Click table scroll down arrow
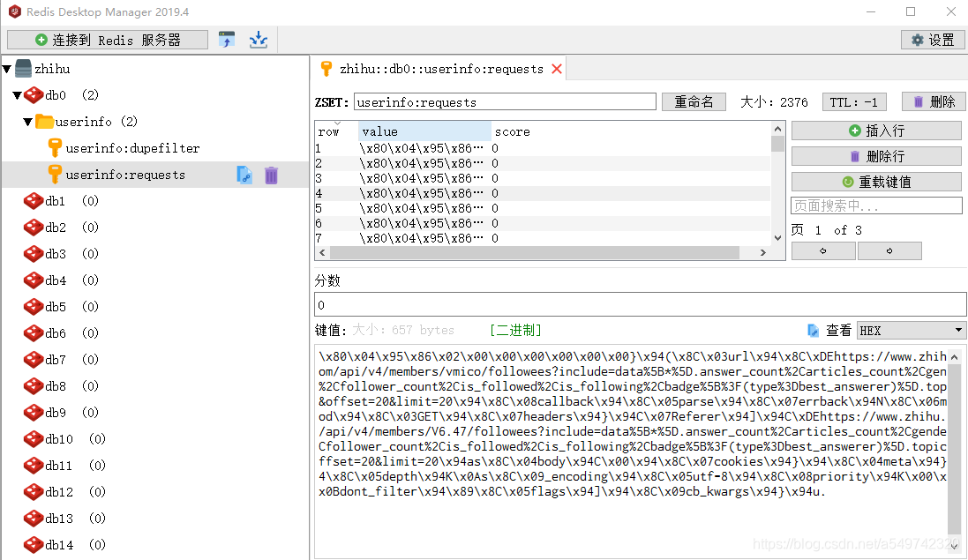Viewport: 968px width, 560px height. coord(778,238)
